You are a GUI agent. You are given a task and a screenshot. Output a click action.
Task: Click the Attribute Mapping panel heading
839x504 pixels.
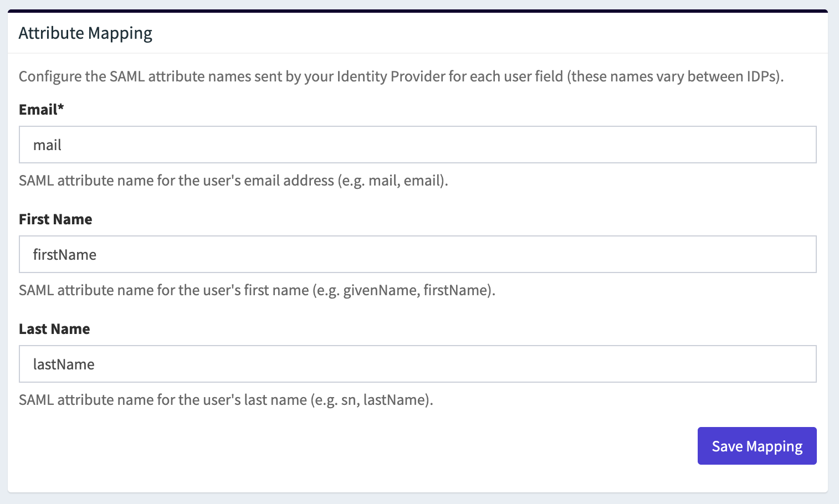[85, 33]
